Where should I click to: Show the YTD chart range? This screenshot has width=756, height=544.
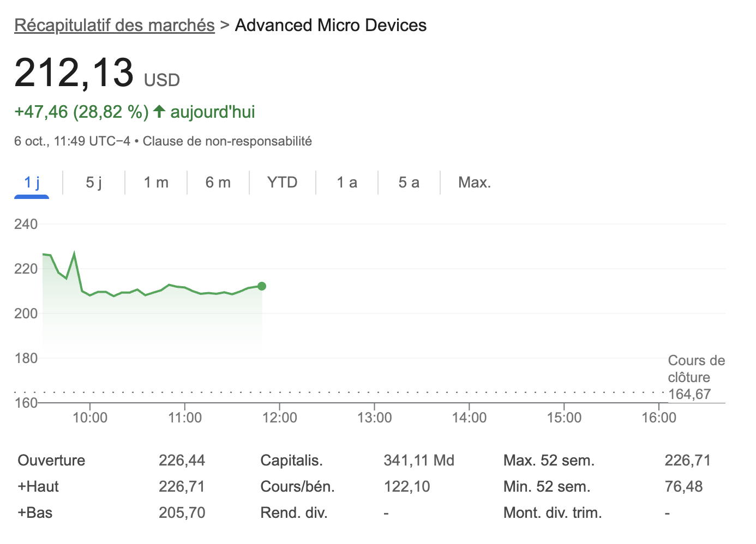[282, 183]
